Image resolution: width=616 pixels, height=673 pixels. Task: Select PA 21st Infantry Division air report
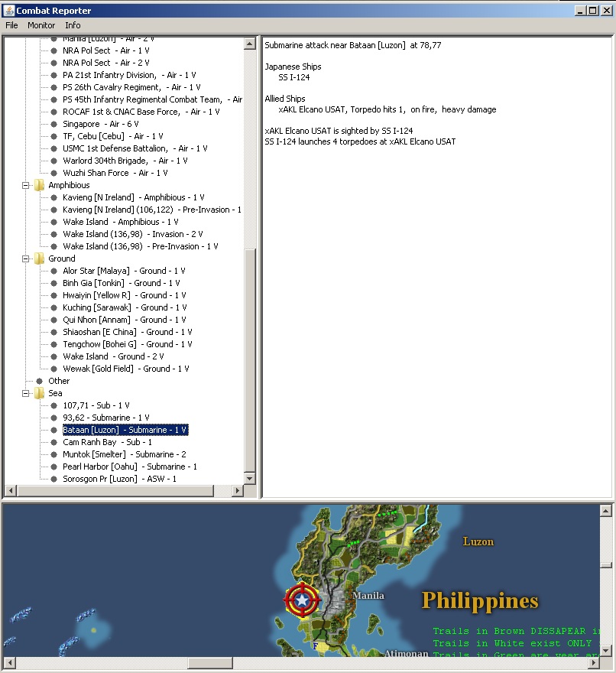[129, 75]
